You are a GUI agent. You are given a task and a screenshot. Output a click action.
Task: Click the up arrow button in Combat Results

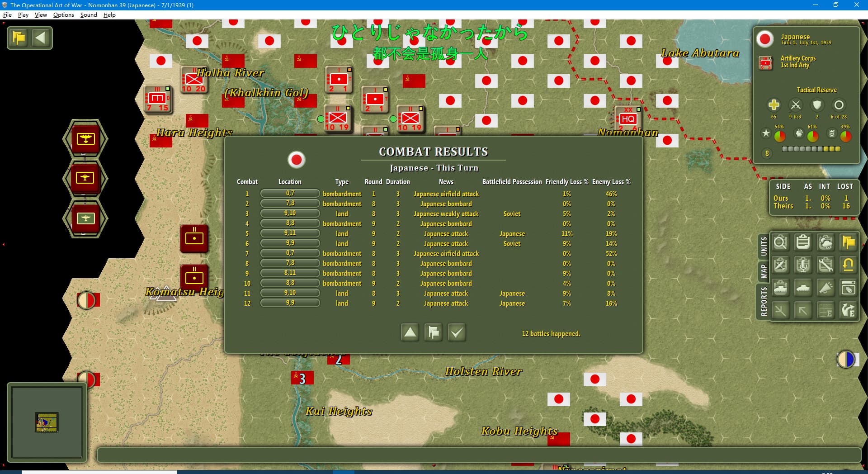(410, 332)
